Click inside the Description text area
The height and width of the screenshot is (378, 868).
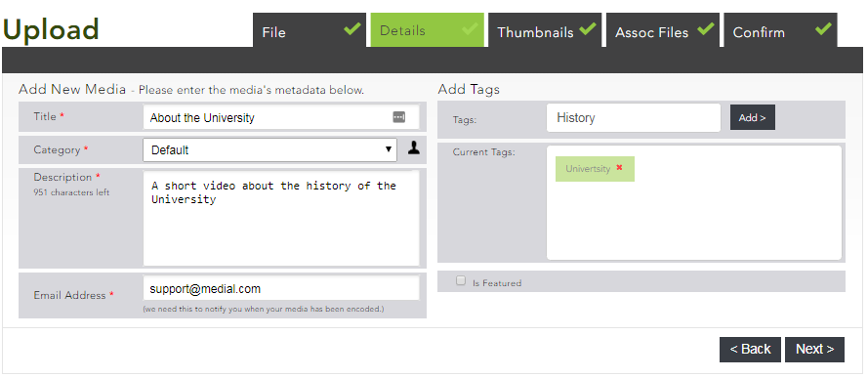281,218
